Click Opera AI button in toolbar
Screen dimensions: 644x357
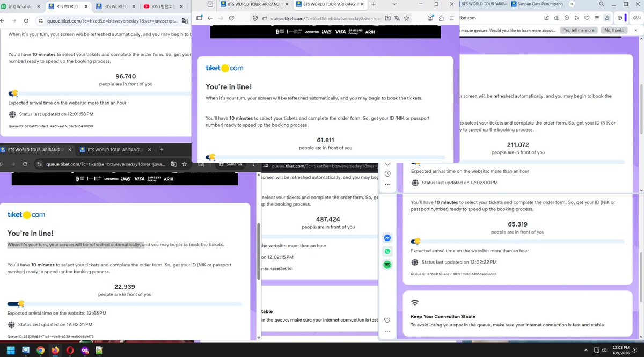pos(637,18)
